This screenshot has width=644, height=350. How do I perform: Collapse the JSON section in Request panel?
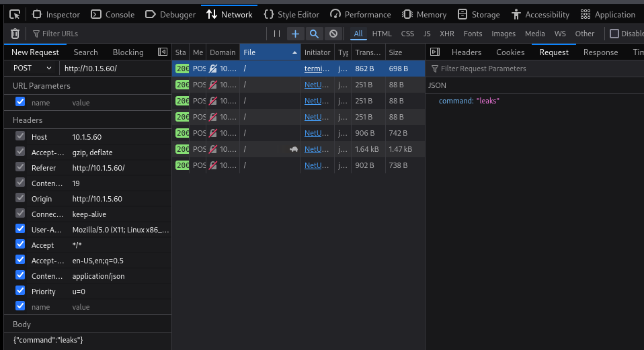(437, 85)
